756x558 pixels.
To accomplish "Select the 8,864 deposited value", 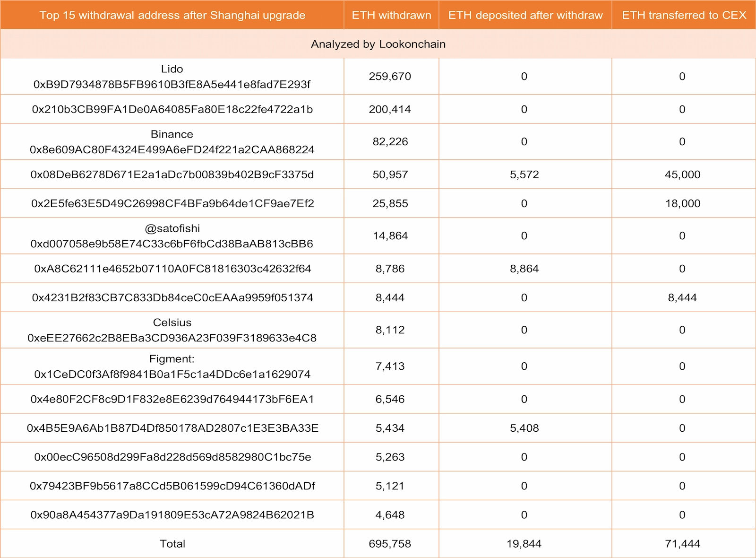I will click(x=524, y=269).
